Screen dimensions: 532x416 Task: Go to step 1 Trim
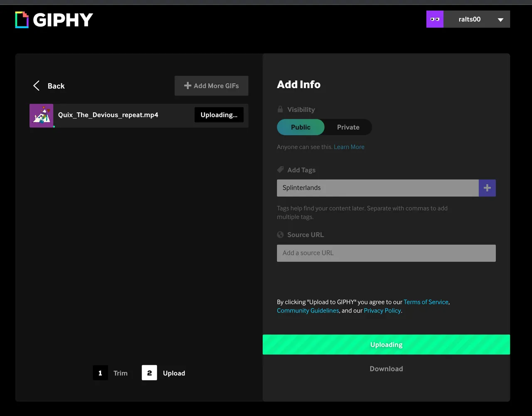click(111, 373)
